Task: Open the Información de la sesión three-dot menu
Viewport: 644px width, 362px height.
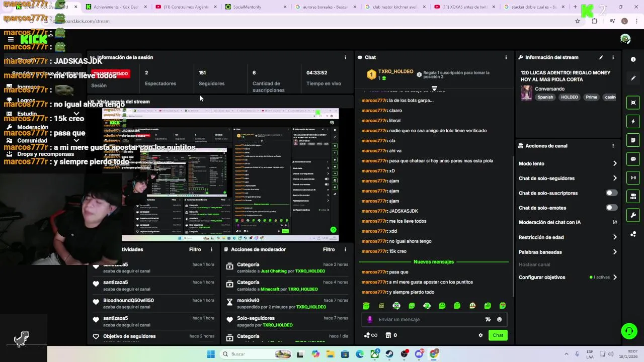Action: (345, 57)
